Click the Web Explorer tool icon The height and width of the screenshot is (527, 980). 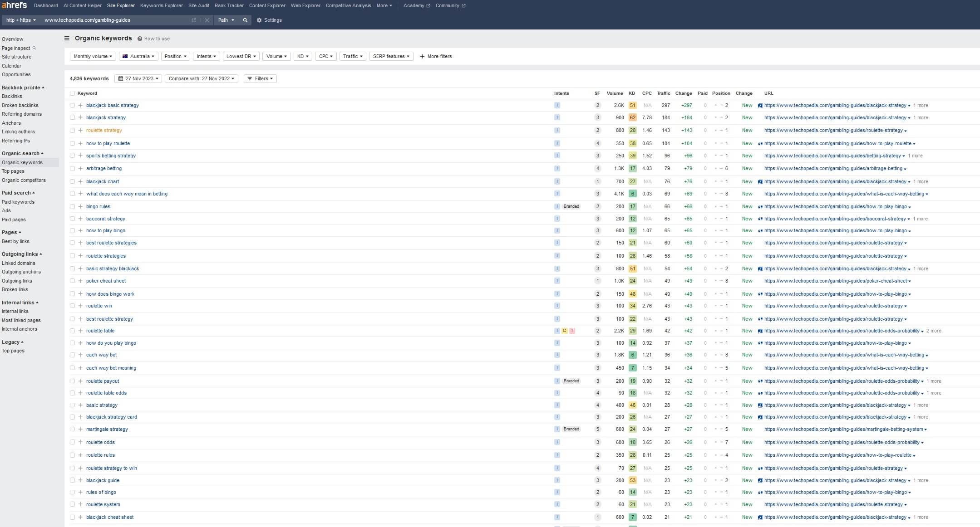[305, 5]
